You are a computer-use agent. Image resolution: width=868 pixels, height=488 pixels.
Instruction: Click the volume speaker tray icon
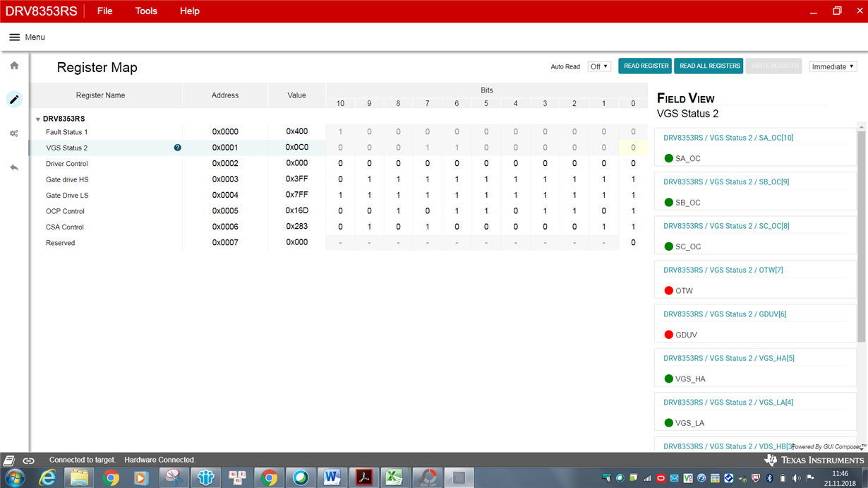(797, 478)
